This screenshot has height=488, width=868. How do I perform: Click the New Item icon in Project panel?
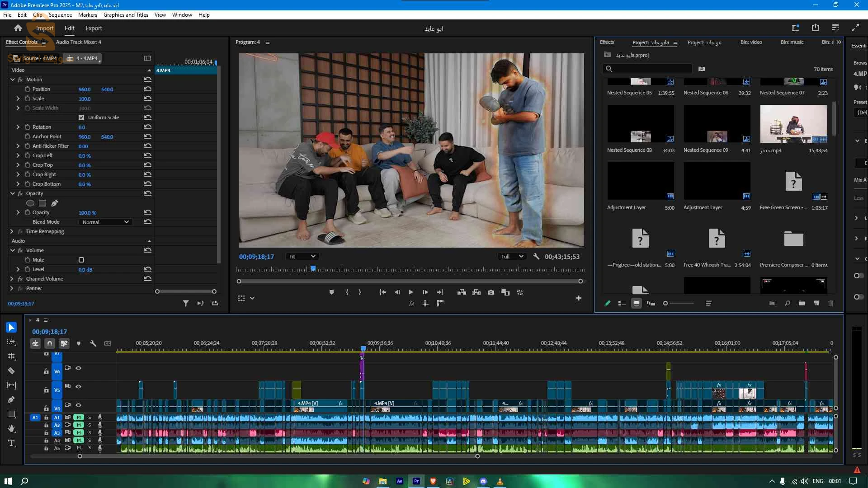(816, 303)
